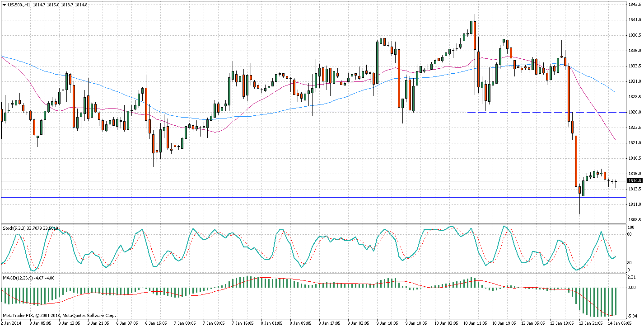Click the 1808.5 price scale label
This screenshot has width=644, height=327.
tap(634, 219)
